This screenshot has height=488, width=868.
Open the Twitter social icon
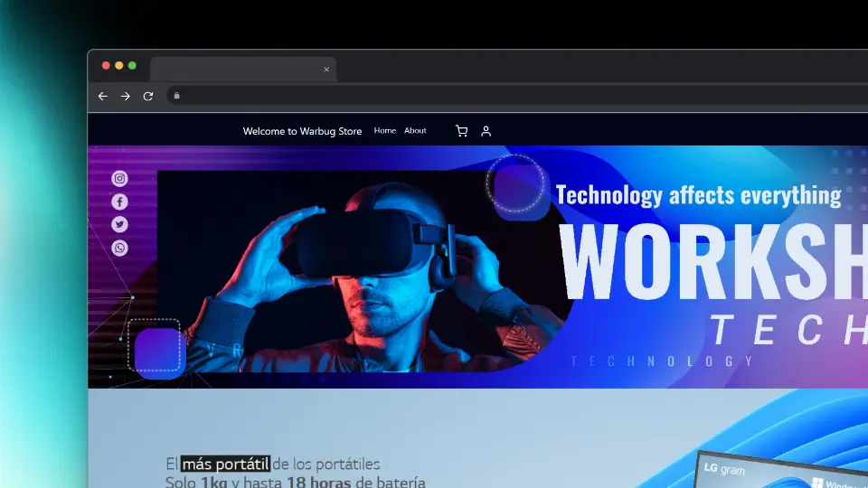click(x=119, y=224)
